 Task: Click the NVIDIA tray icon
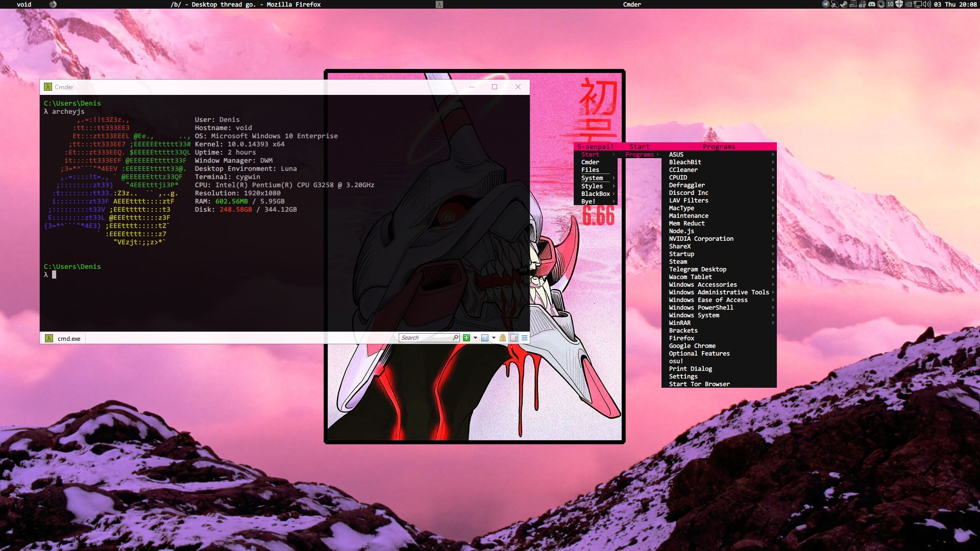point(909,4)
